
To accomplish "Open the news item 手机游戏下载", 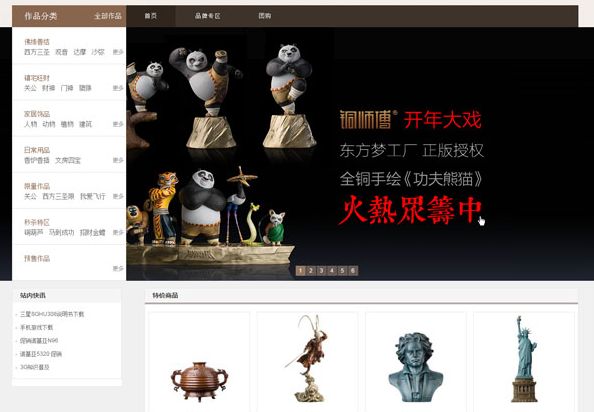I will 36,327.
